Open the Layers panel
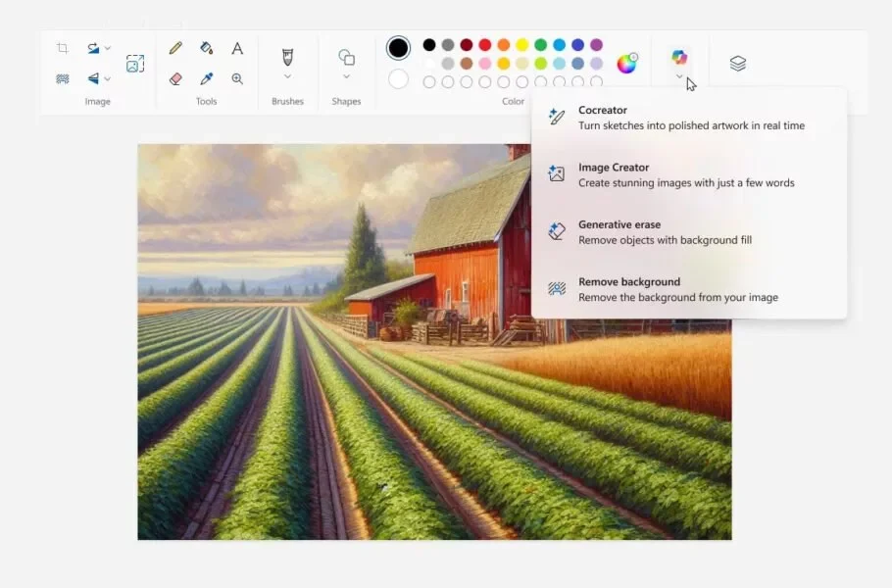 pyautogui.click(x=736, y=62)
